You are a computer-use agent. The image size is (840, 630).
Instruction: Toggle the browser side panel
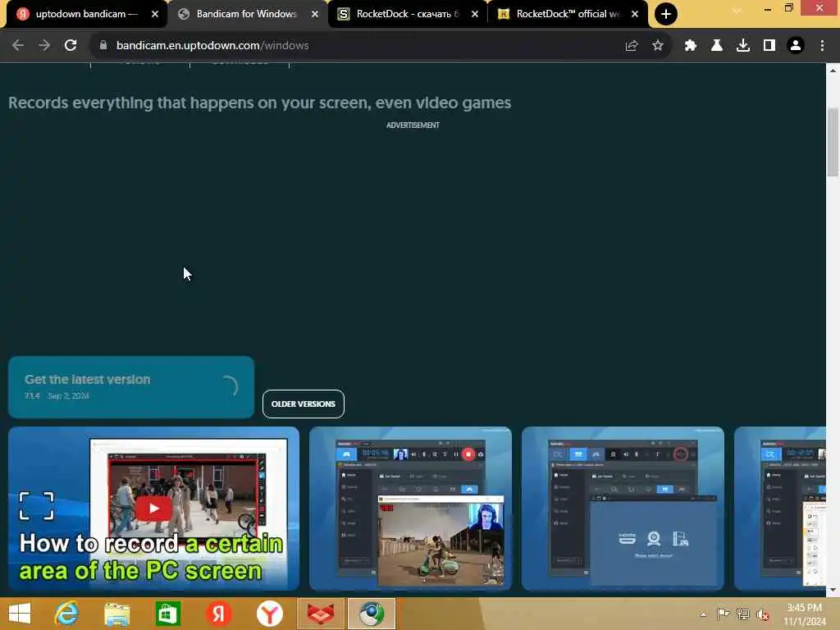point(769,46)
